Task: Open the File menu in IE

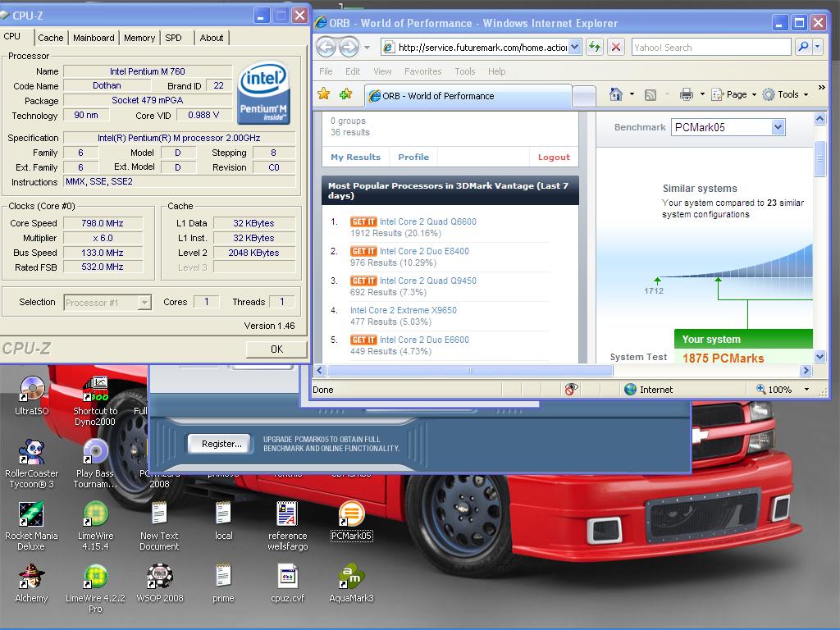Action: click(x=325, y=71)
